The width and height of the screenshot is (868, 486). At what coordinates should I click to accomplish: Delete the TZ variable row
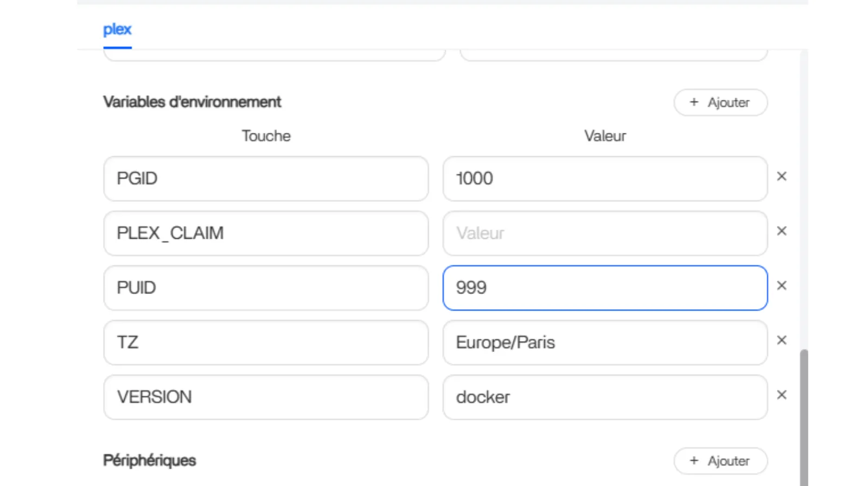point(781,340)
